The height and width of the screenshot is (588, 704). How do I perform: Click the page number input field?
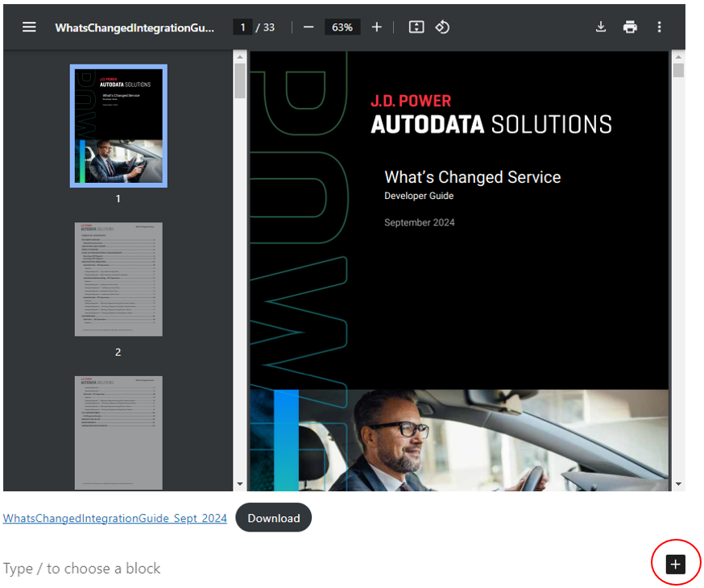coord(242,27)
